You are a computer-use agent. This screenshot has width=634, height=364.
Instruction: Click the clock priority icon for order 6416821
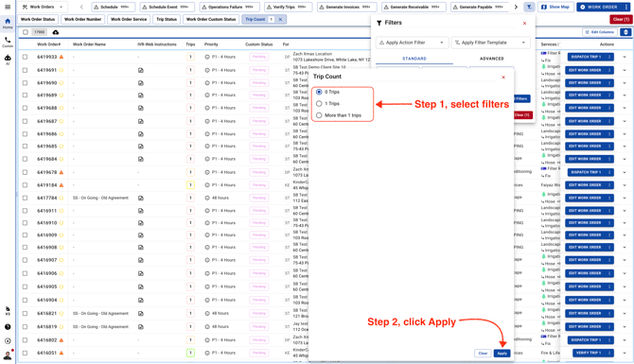tap(207, 314)
